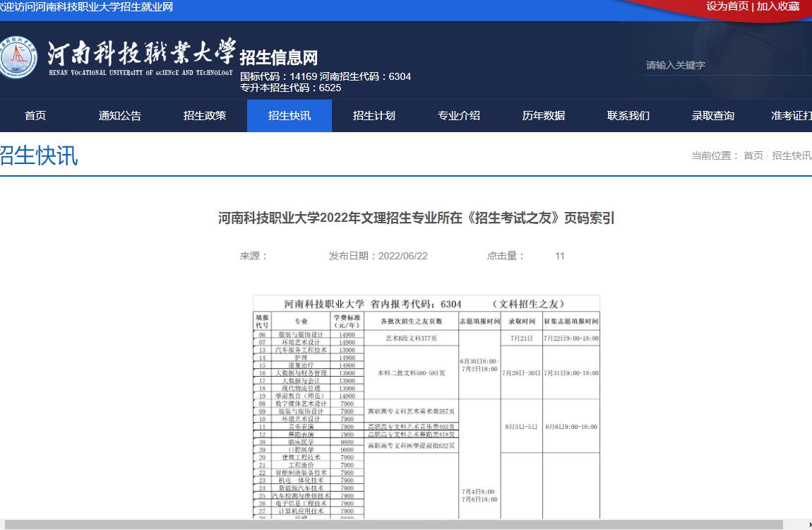Click the article title about 招生考试之友 页码索引

[x=416, y=218]
